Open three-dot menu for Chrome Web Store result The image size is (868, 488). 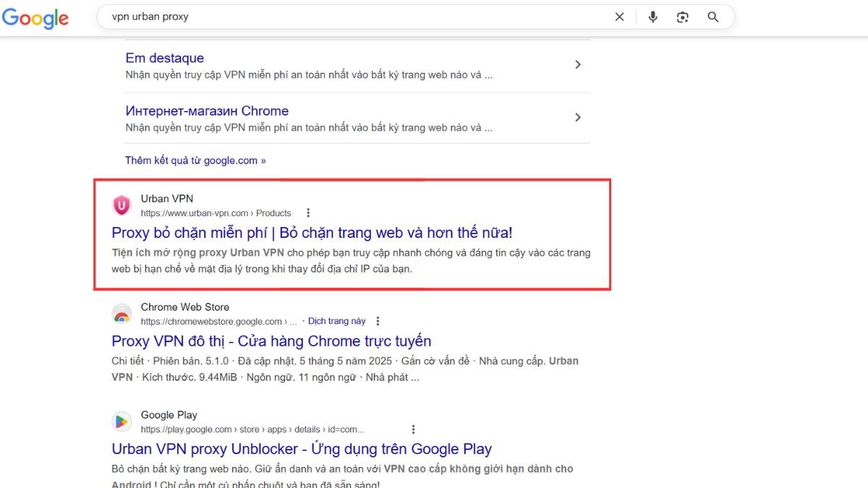click(x=378, y=321)
